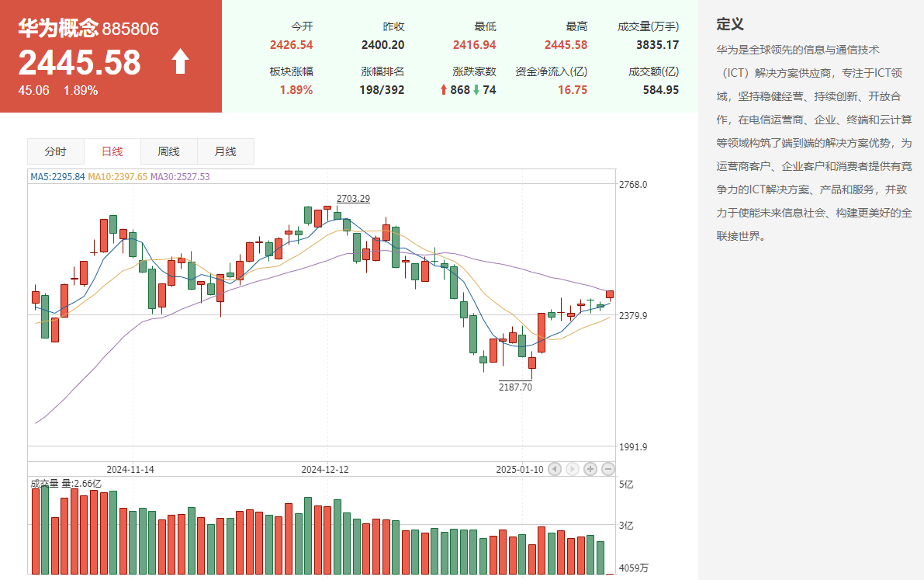This screenshot has height=580, width=924.
Task: Click 成交量(万手) value 3835.17
Action: (657, 45)
